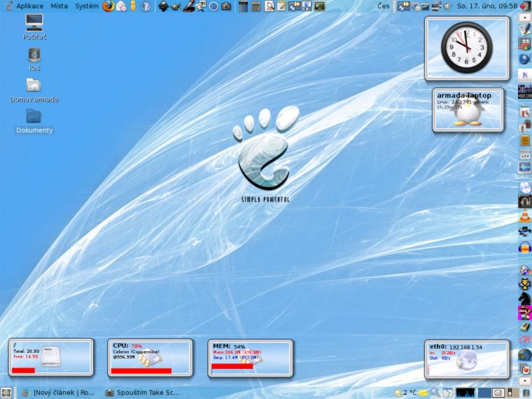Image resolution: width=532 pixels, height=399 pixels.
Task: Open the Domov armada home folder
Action: tap(34, 90)
